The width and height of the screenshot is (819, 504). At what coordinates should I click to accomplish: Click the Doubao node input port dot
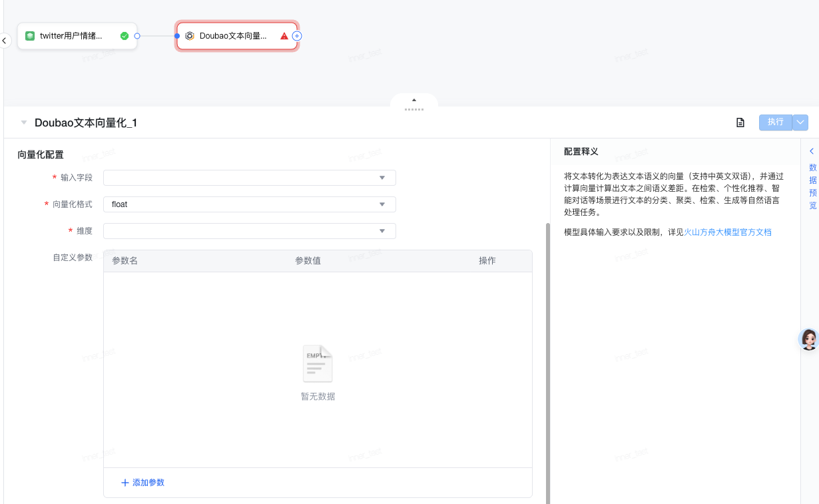click(x=177, y=36)
